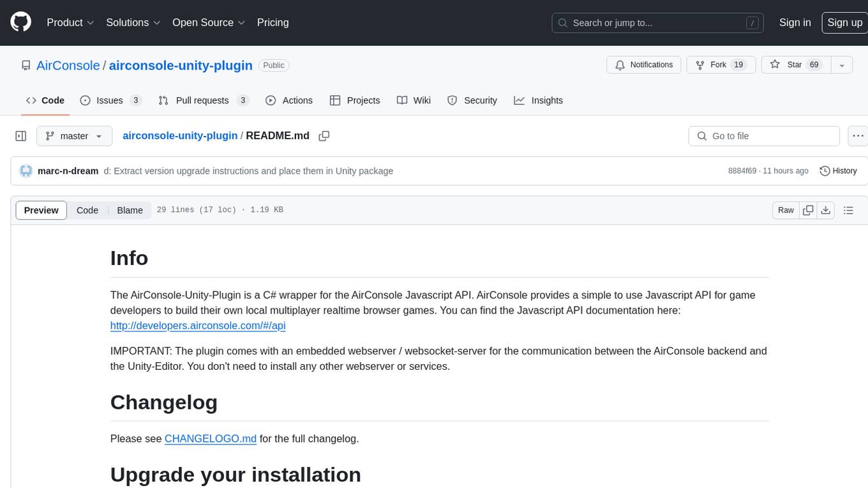Copy raw file contents icon
Screen dimensions: 868x488
coord(808,210)
